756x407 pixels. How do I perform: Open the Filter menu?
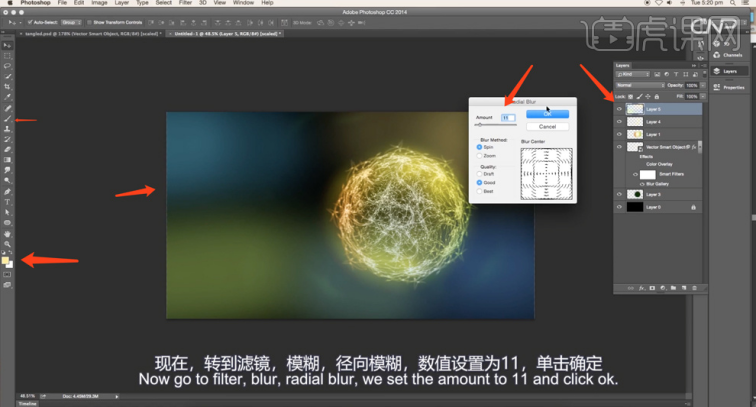click(x=185, y=3)
